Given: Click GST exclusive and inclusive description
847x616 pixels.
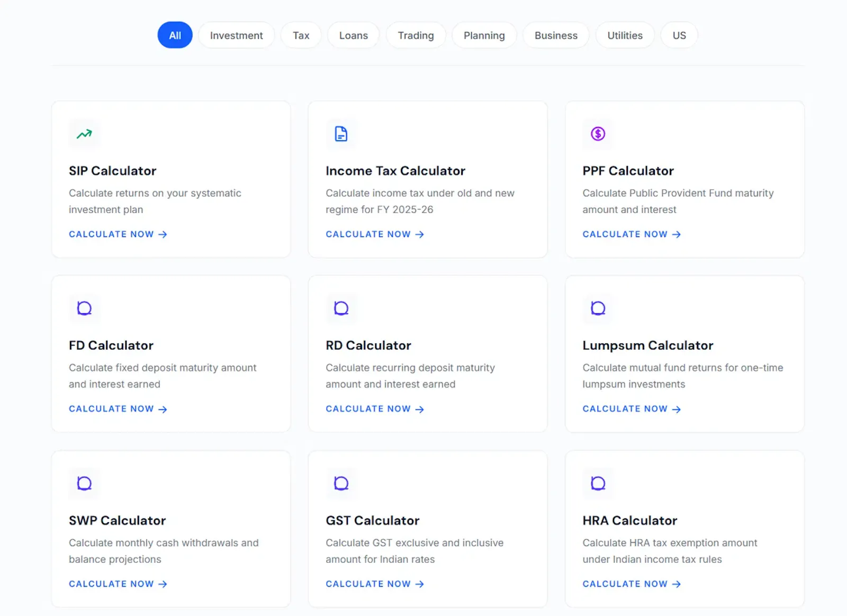Looking at the screenshot, I should click(x=415, y=551).
